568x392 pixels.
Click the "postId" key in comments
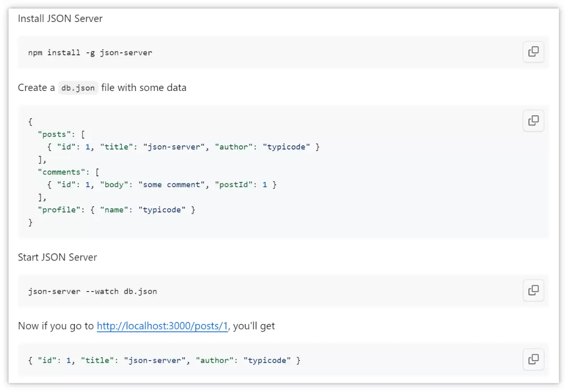[233, 185]
